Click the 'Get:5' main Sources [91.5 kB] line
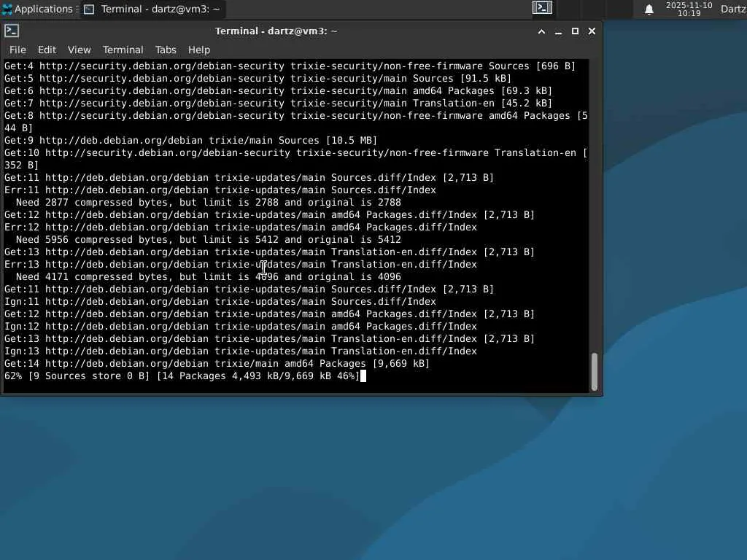The height and width of the screenshot is (560, 747). (258, 79)
